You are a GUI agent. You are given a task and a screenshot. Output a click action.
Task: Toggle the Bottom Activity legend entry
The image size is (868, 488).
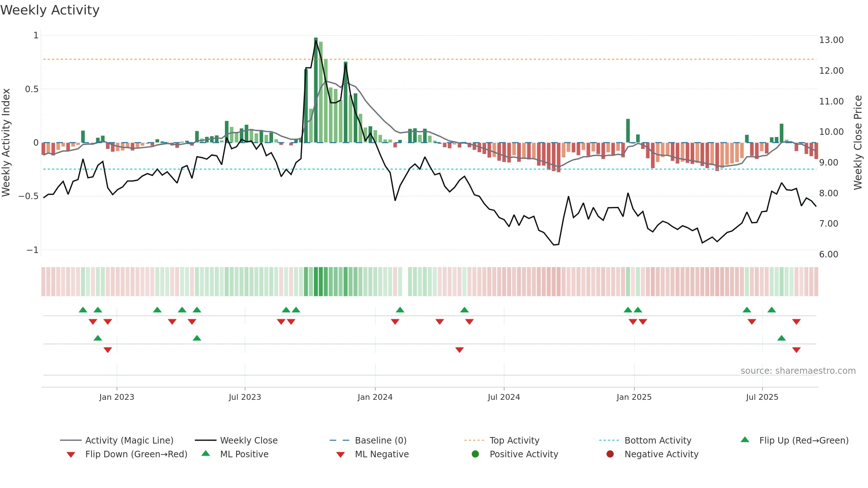pos(645,440)
